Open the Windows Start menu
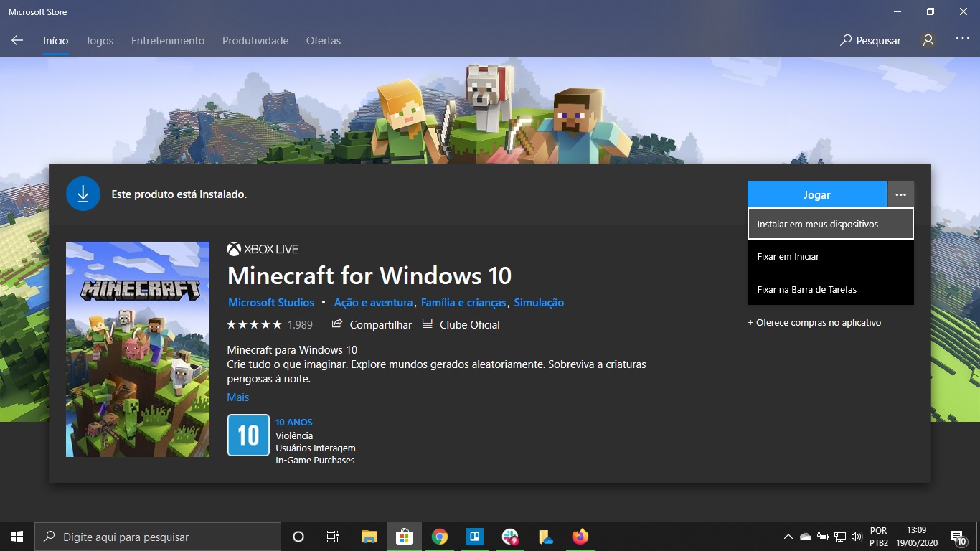Image resolution: width=980 pixels, height=551 pixels. tap(17, 537)
